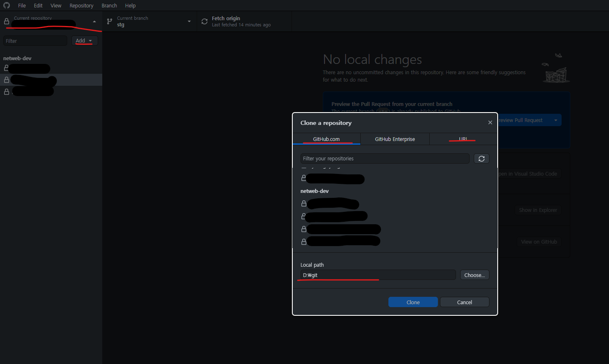Image resolution: width=609 pixels, height=364 pixels.
Task: Click the netweb-dev heading in clone dialog
Action: pos(315,191)
